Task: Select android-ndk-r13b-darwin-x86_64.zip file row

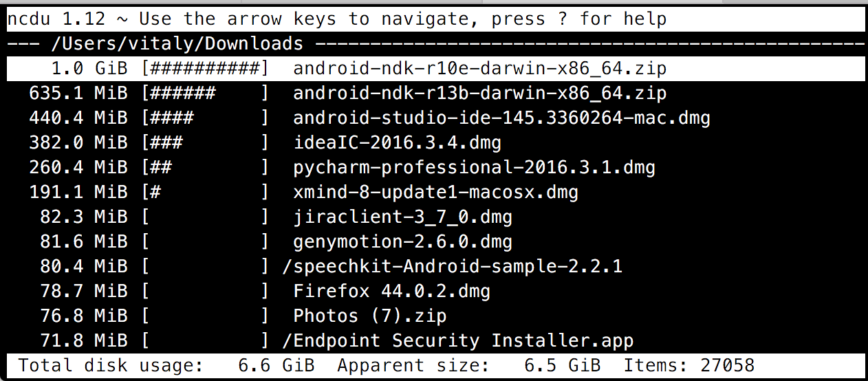Action: [479, 94]
